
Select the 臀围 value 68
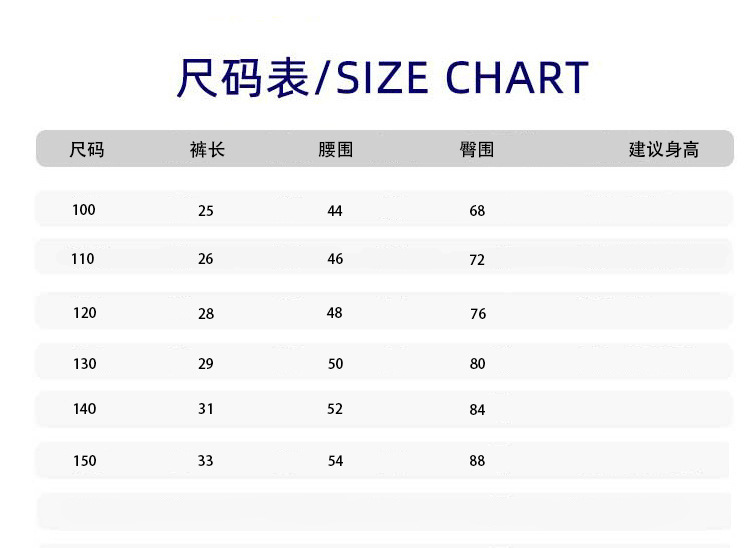tap(477, 211)
